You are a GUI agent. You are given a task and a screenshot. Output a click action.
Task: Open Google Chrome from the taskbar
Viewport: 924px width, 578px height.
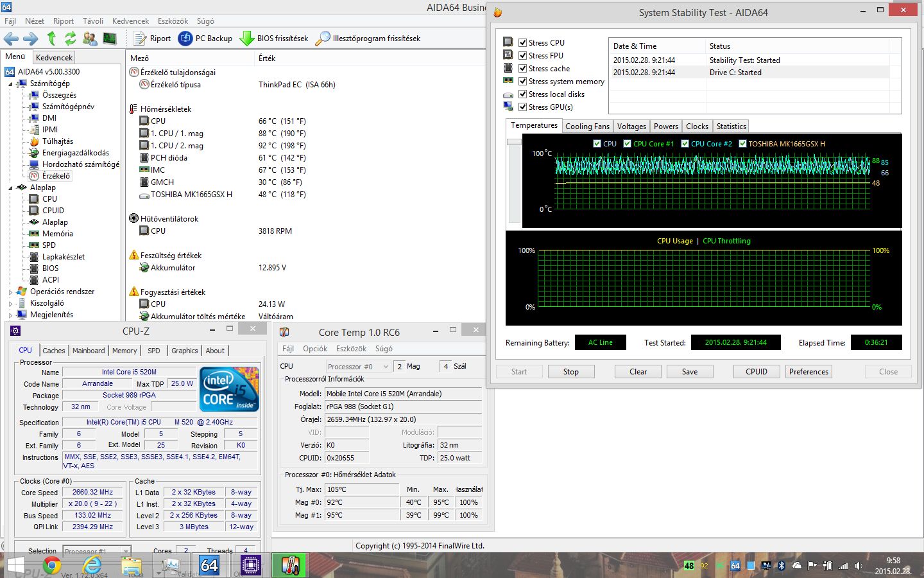(x=51, y=565)
